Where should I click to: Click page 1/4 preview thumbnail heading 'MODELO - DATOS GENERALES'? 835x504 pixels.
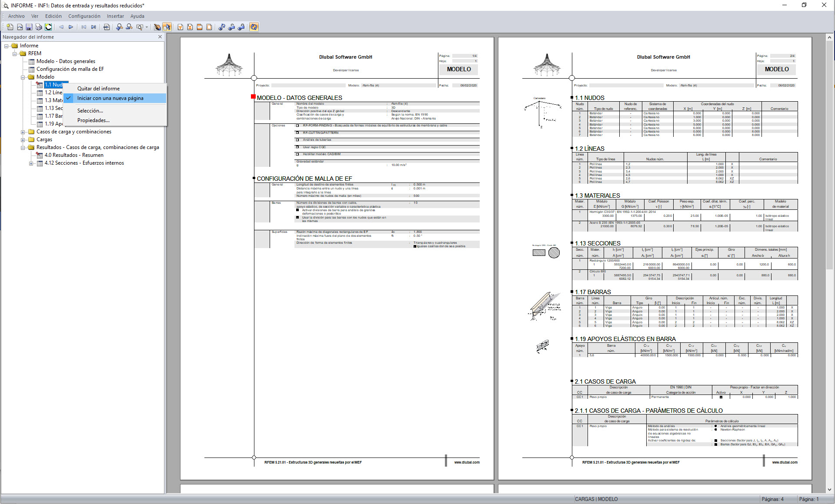(299, 98)
